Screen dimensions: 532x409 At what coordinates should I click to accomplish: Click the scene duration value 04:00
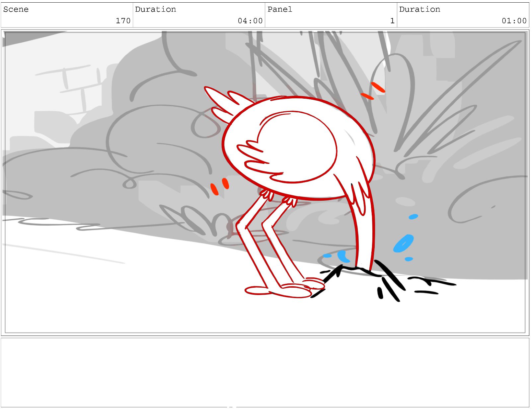pyautogui.click(x=250, y=21)
